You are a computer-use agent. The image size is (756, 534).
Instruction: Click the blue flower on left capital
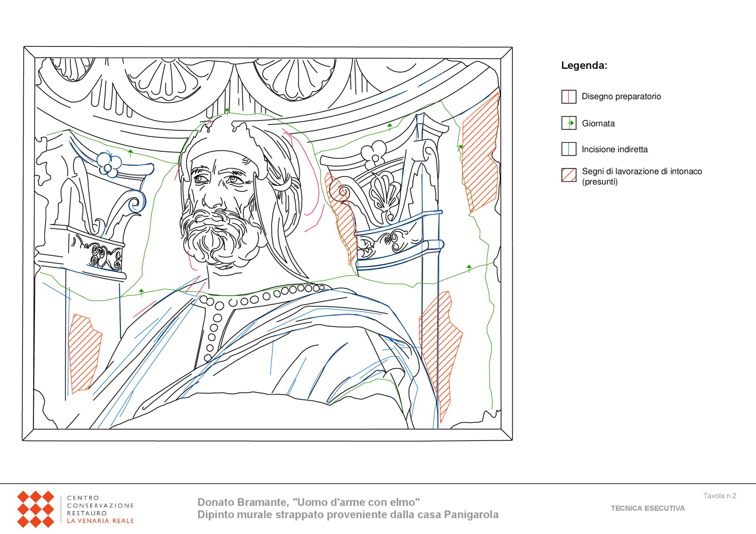coord(109,164)
